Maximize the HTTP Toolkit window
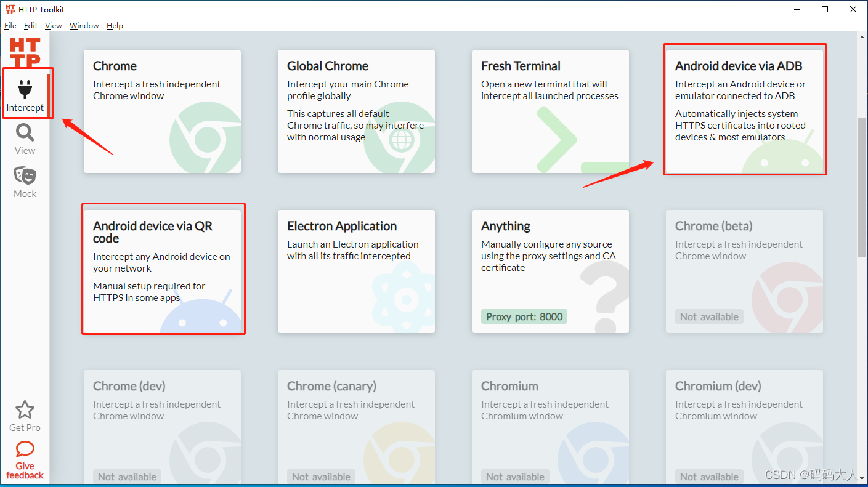 coord(825,9)
